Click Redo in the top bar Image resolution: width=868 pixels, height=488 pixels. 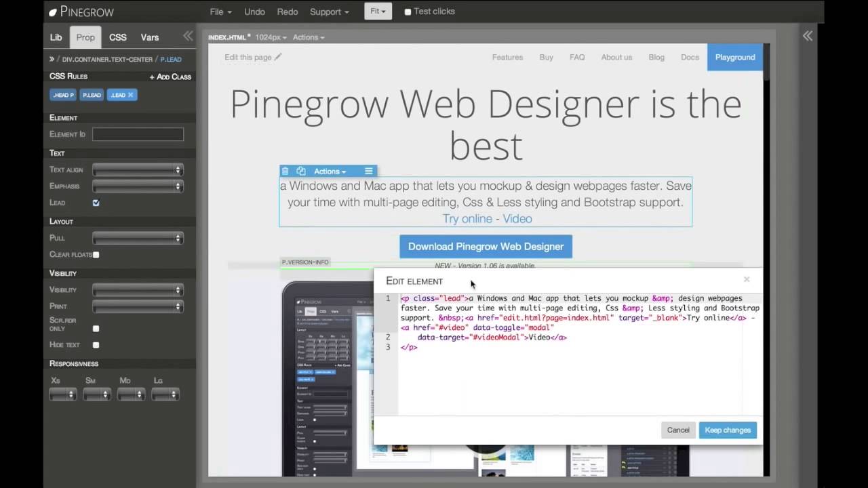288,12
